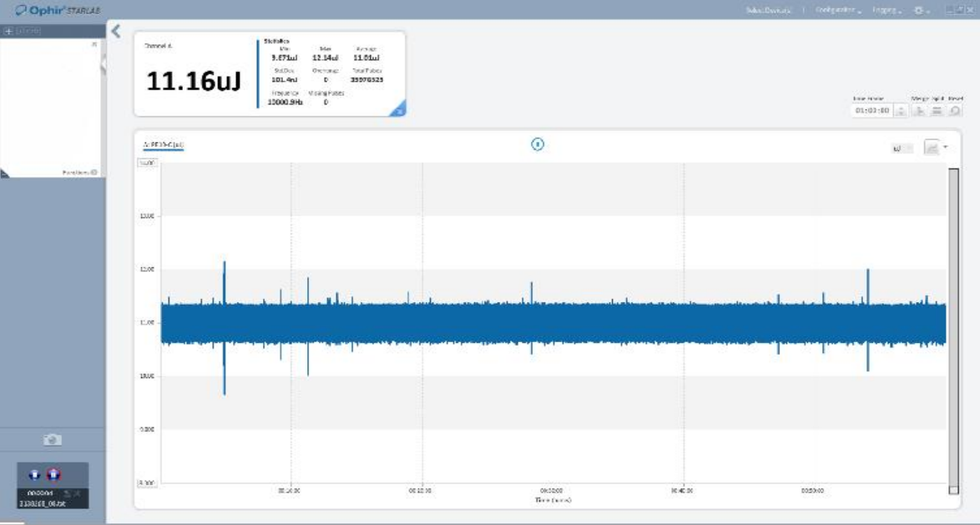
Task: Click the Functions link in left panel
Action: (x=79, y=173)
